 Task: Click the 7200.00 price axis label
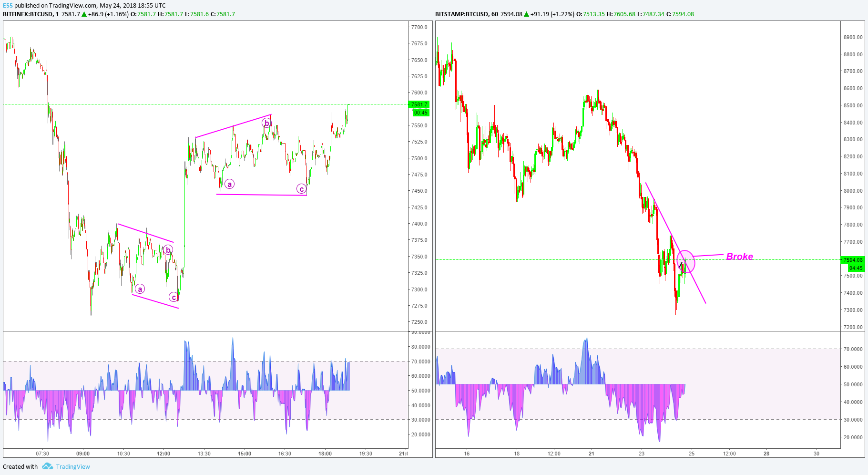coord(853,327)
